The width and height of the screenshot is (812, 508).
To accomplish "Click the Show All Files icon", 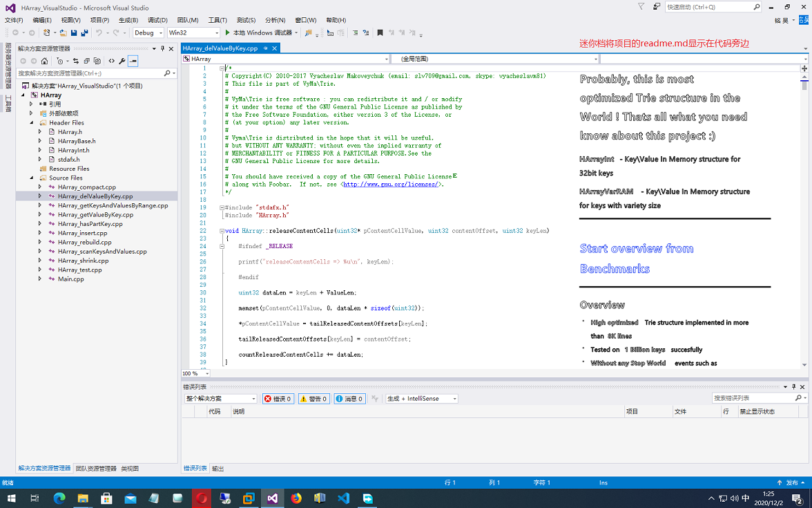I will tap(97, 61).
